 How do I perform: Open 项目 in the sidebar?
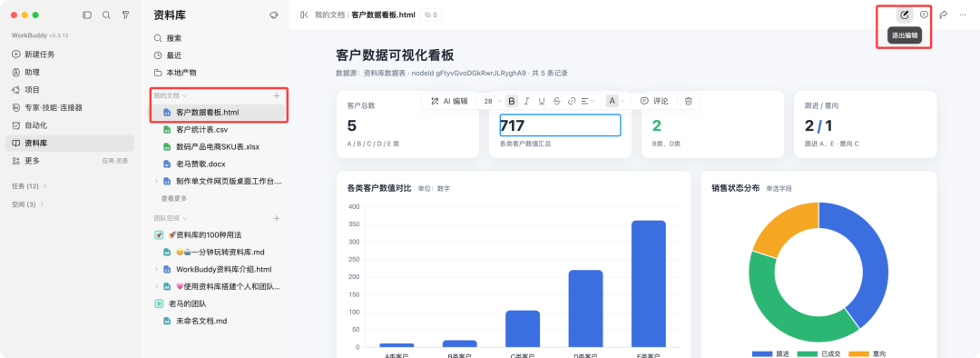[x=69, y=90]
